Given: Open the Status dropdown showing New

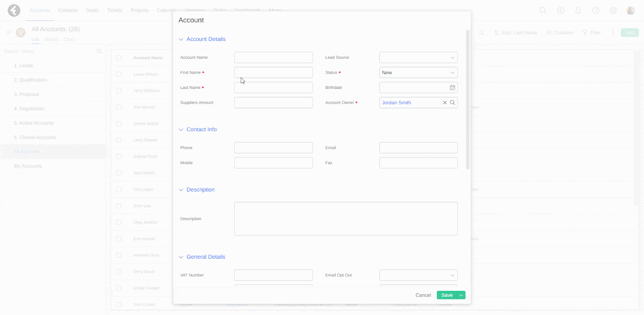Looking at the screenshot, I should pos(418,72).
